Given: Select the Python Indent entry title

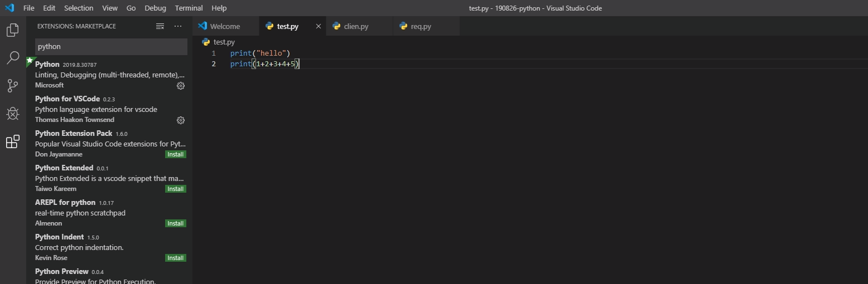Looking at the screenshot, I should pyautogui.click(x=59, y=237).
